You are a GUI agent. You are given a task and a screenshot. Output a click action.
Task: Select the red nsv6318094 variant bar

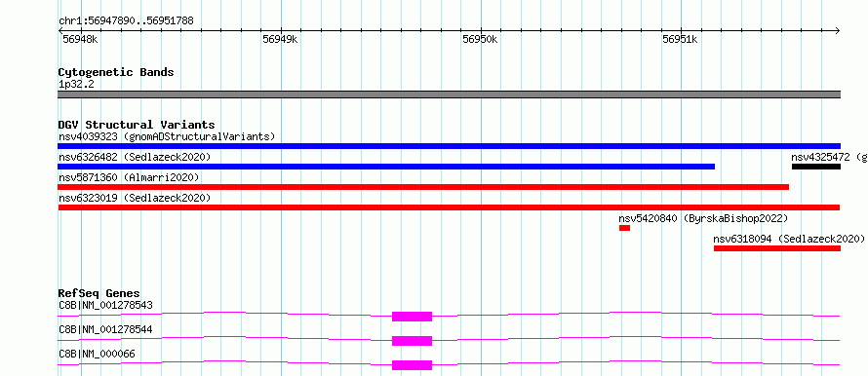777,248
